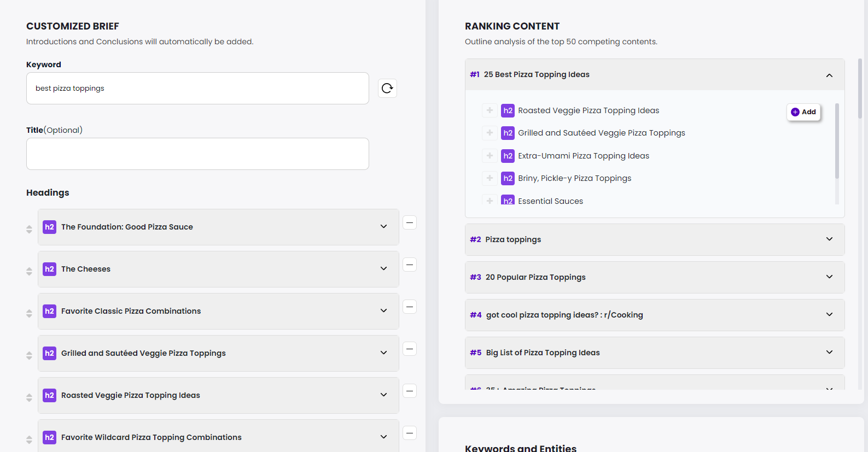Select 'Essential Sauces' outline text
The width and height of the screenshot is (868, 452).
[550, 201]
